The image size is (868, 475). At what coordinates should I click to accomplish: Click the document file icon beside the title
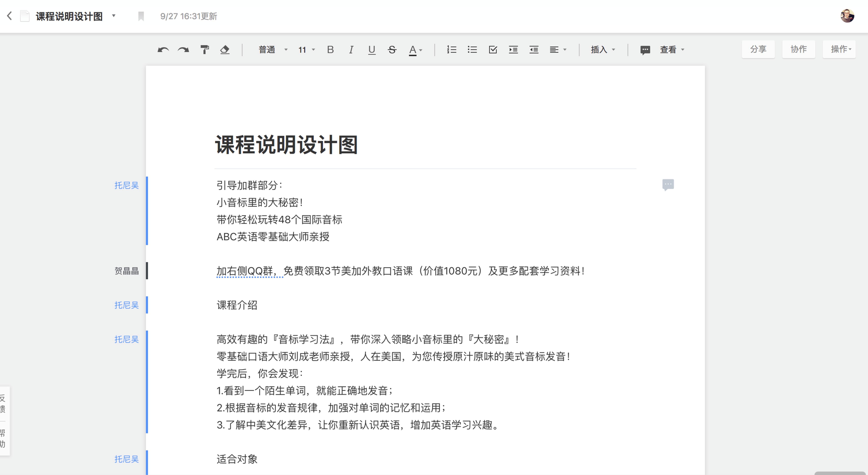(x=25, y=16)
